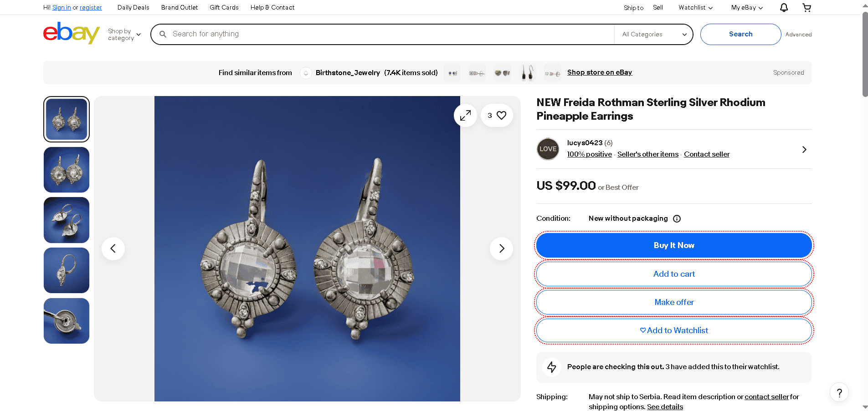Add the earrings to Watchlist
Image resolution: width=868 pixels, height=411 pixels.
click(674, 330)
